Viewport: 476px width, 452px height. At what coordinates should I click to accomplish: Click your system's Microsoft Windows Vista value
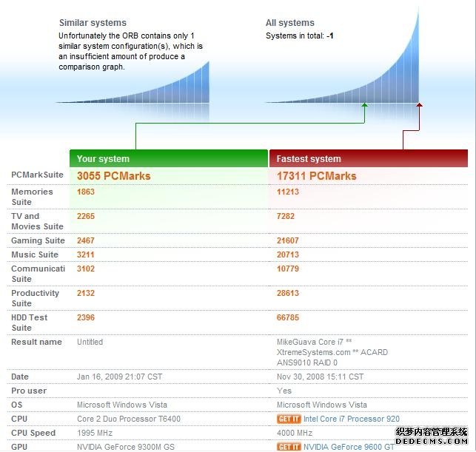tap(121, 405)
